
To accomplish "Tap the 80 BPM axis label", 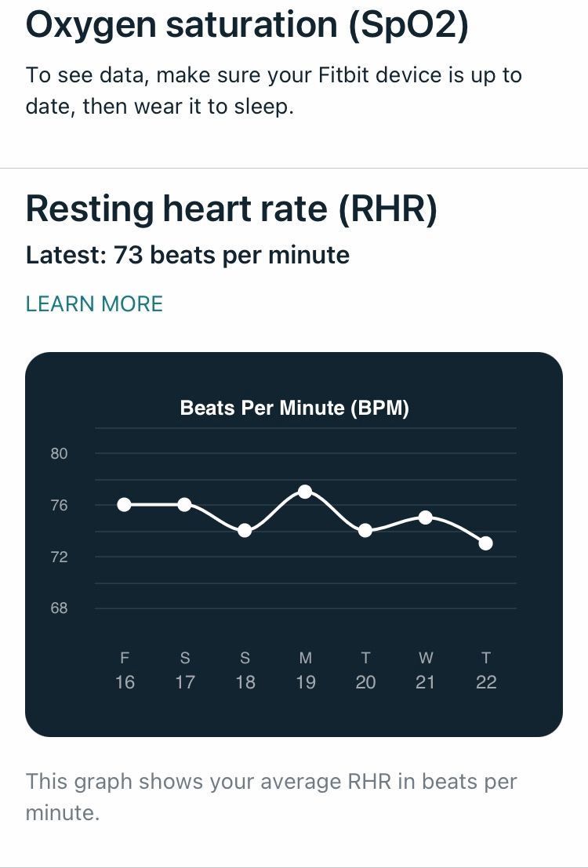I will click(x=60, y=454).
